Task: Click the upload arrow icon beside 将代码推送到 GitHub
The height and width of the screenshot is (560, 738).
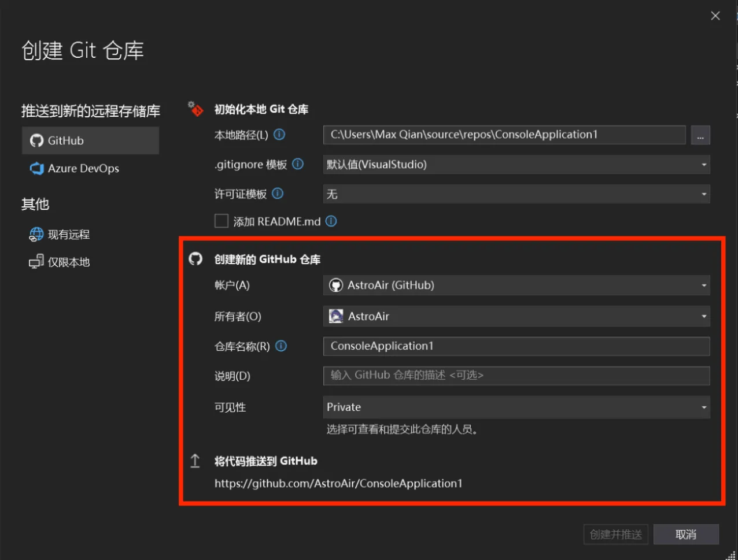Action: tap(195, 461)
